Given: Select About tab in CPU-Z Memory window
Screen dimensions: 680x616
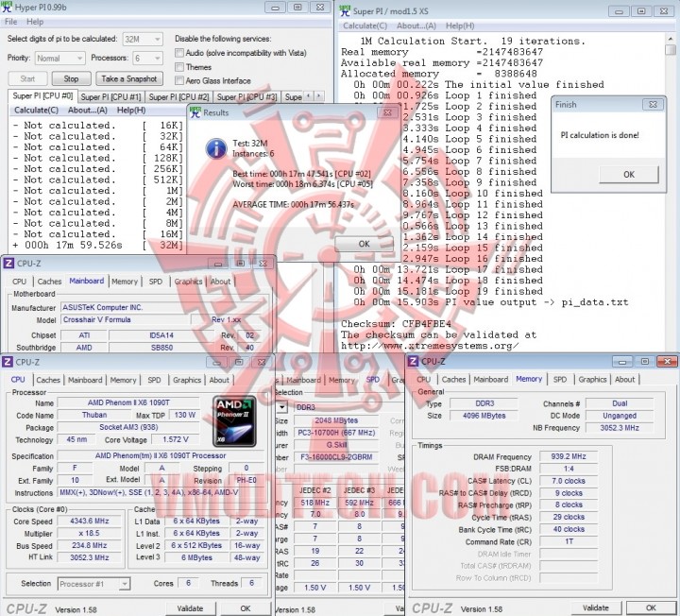Looking at the screenshot, I should 624,379.
